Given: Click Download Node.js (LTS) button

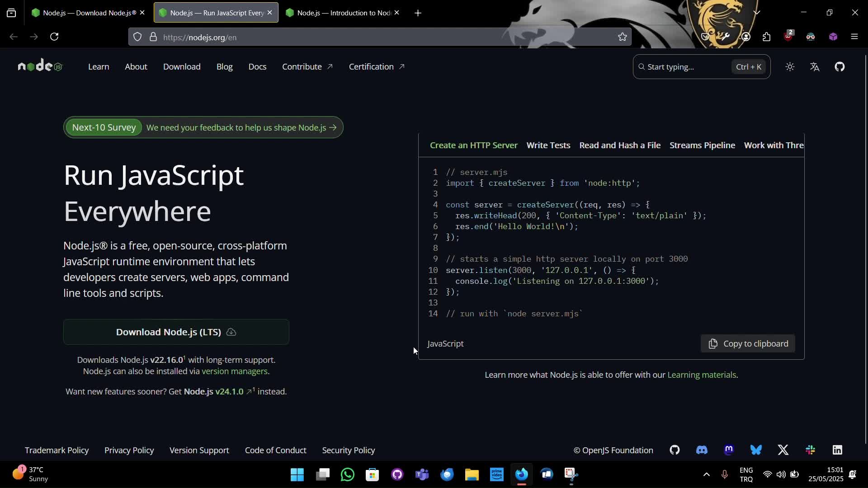Looking at the screenshot, I should tap(176, 332).
